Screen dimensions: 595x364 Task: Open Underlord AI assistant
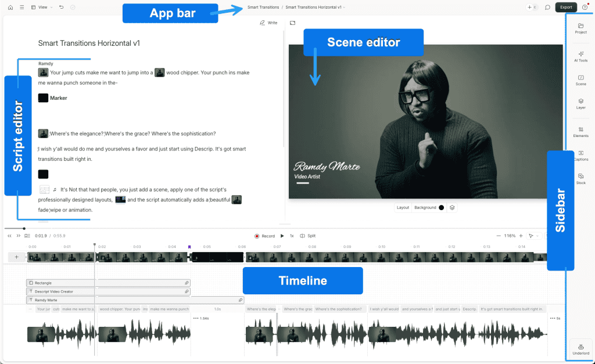click(x=580, y=349)
